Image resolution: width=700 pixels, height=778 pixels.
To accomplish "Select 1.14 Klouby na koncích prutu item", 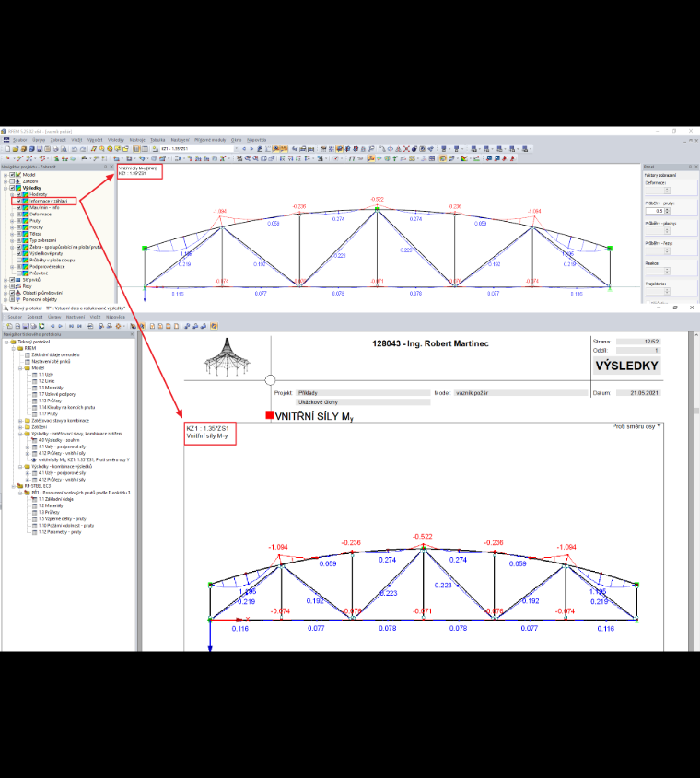I will (66, 407).
